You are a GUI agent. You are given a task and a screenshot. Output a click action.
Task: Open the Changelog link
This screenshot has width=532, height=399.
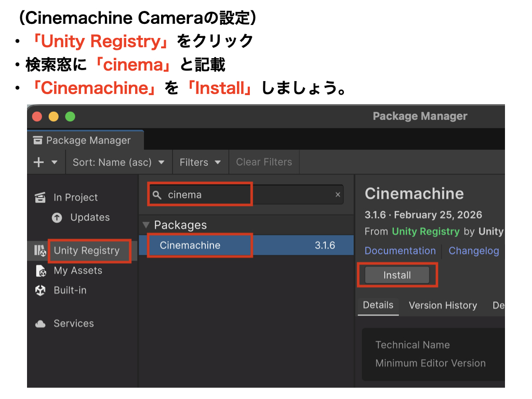[473, 251]
